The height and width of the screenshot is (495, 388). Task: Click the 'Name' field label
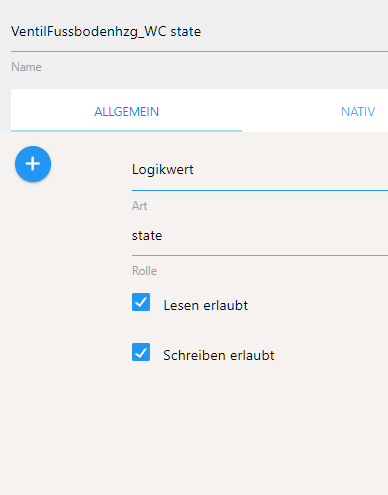26,67
